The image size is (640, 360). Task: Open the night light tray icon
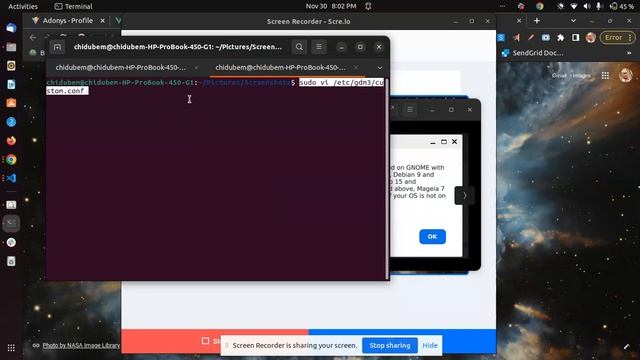click(x=560, y=6)
